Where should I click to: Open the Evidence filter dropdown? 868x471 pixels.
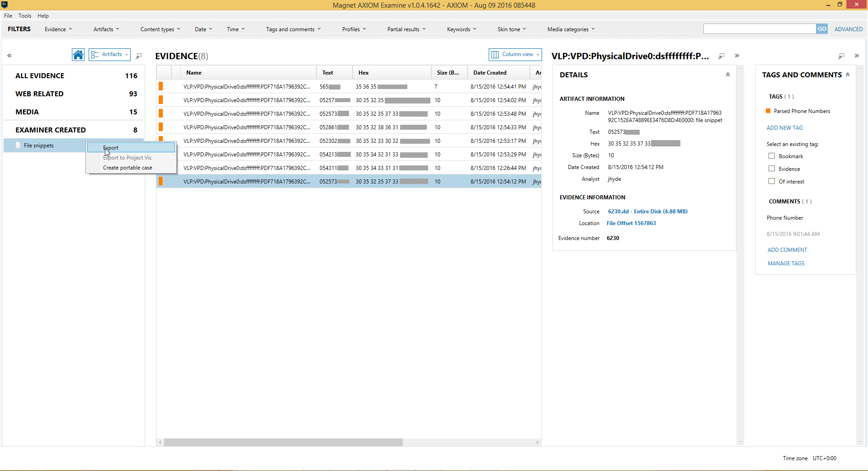pyautogui.click(x=58, y=29)
